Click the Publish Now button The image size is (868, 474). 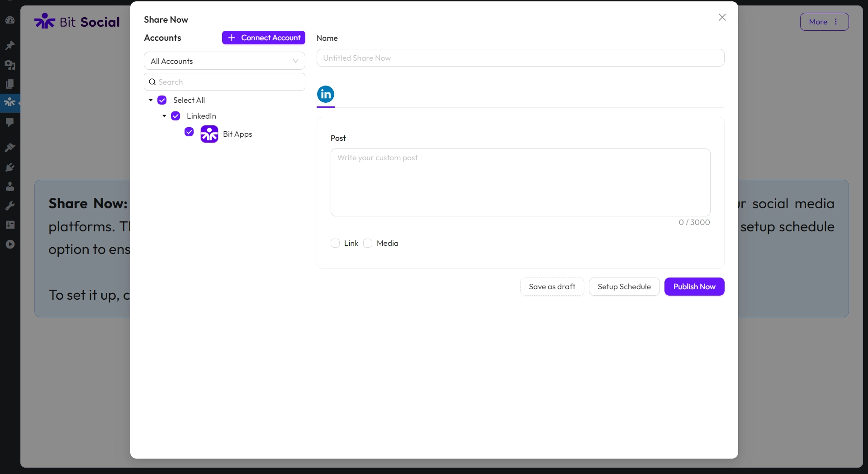pyautogui.click(x=694, y=287)
